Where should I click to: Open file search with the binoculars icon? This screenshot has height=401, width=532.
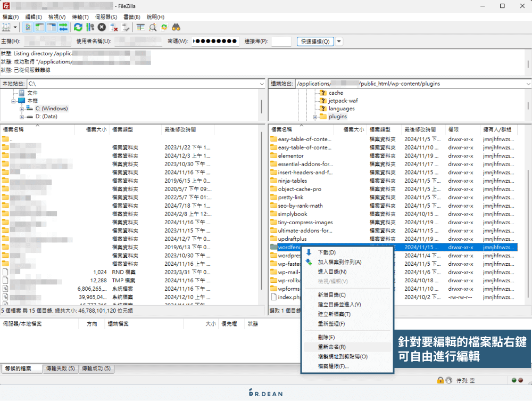click(x=176, y=27)
